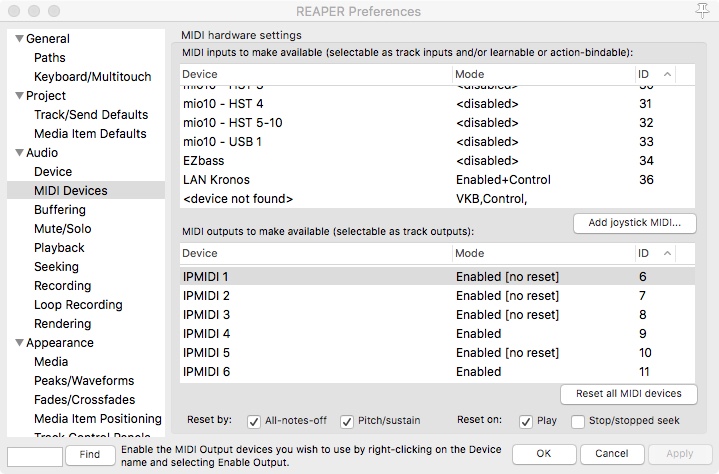Enable reset on Stop/stopped seek
Screen dimensions: 719x474
pyautogui.click(x=578, y=421)
